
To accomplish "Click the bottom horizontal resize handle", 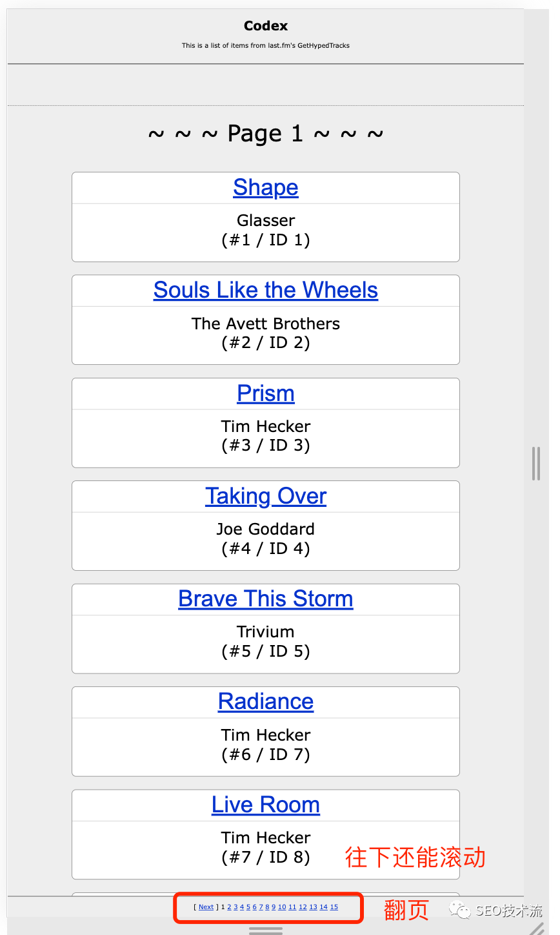I will [x=265, y=930].
